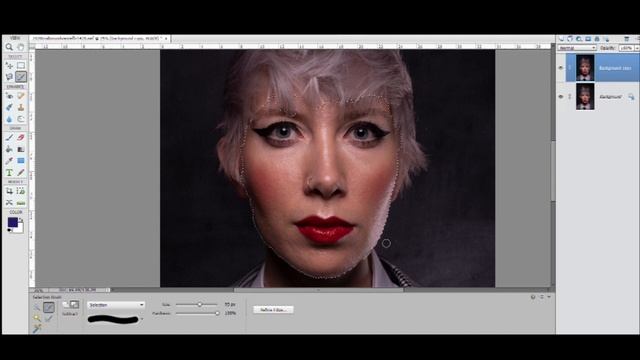This screenshot has height=360, width=640.
Task: Select the Blur water drop tool
Action: [x=9, y=119]
